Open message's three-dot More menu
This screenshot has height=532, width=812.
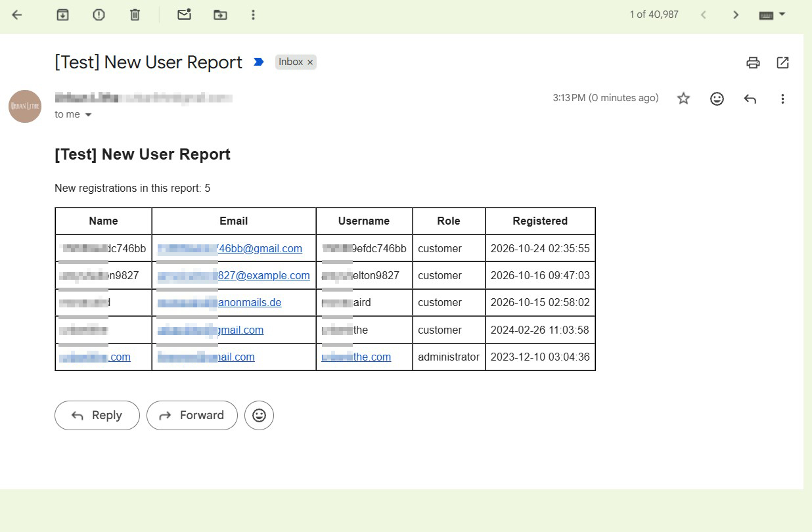(x=782, y=99)
